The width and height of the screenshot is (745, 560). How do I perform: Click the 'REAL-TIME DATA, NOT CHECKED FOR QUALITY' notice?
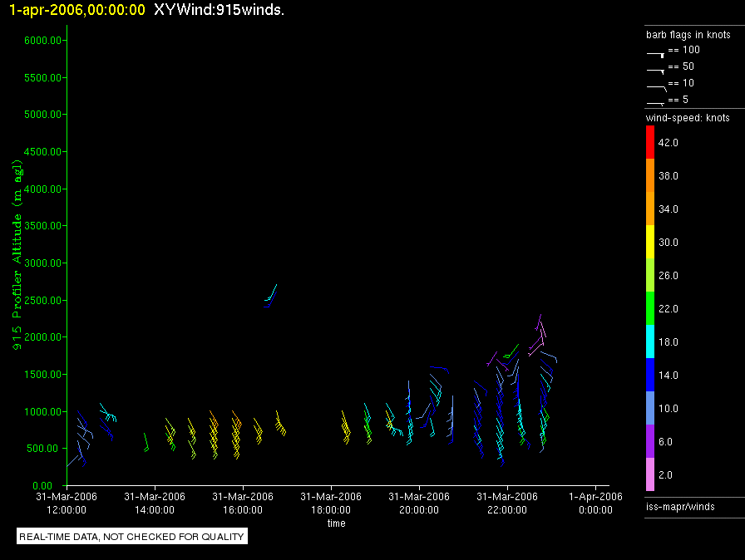tap(131, 537)
